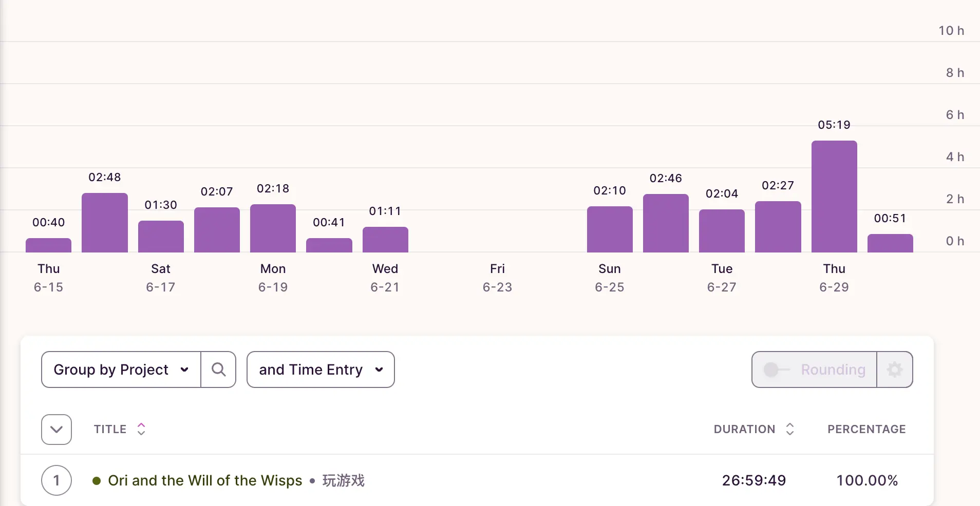Click the TITLE column header

coord(110,429)
